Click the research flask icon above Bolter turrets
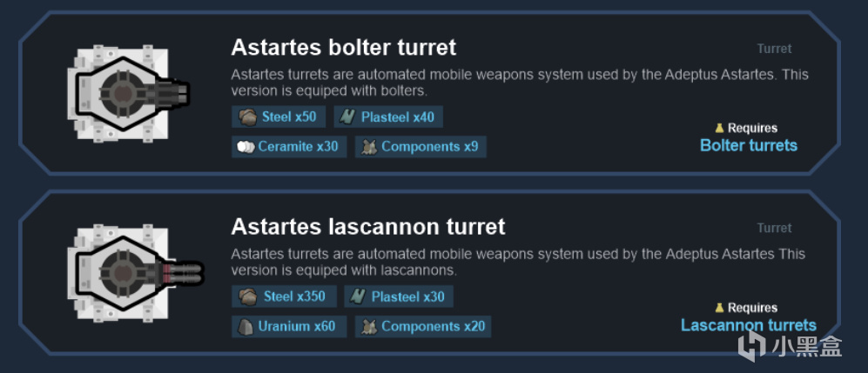Screen dimensions: 868x373 pos(719,128)
